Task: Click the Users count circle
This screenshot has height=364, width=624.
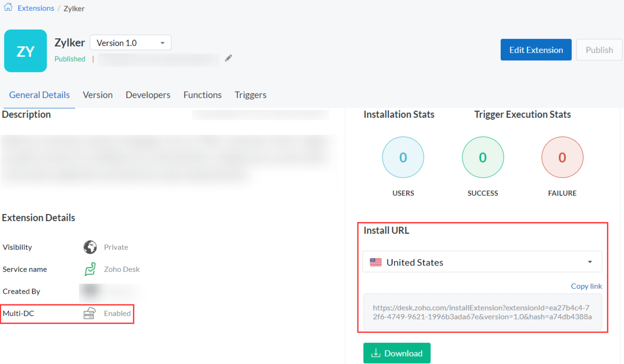Action: coord(403,158)
